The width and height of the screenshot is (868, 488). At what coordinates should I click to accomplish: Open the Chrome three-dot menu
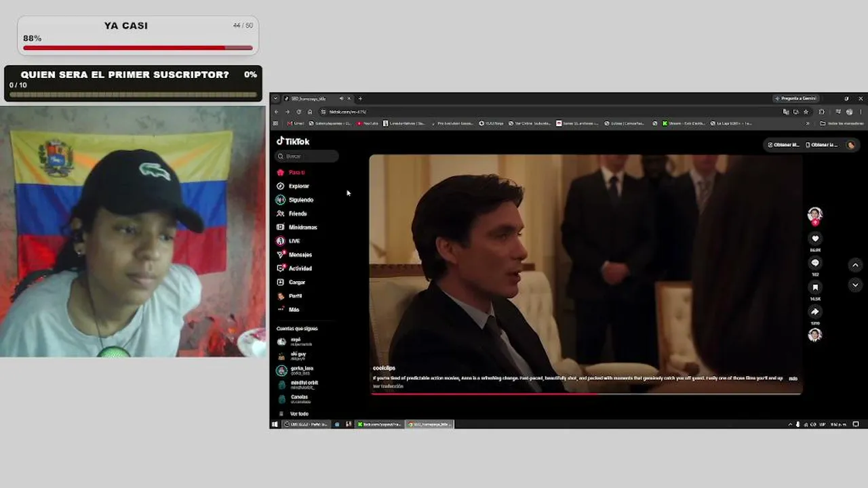tap(861, 112)
